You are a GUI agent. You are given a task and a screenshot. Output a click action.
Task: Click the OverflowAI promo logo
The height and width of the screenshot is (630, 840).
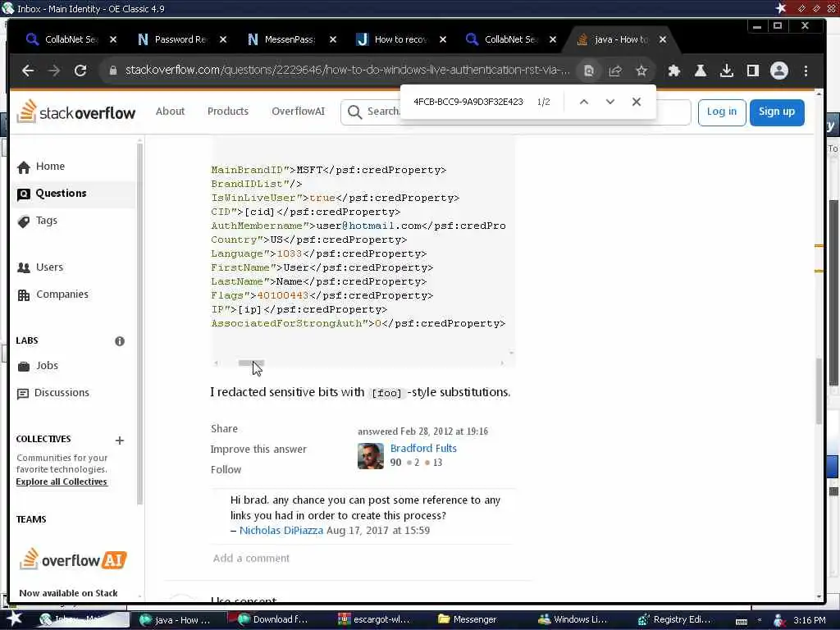pyautogui.click(x=73, y=559)
